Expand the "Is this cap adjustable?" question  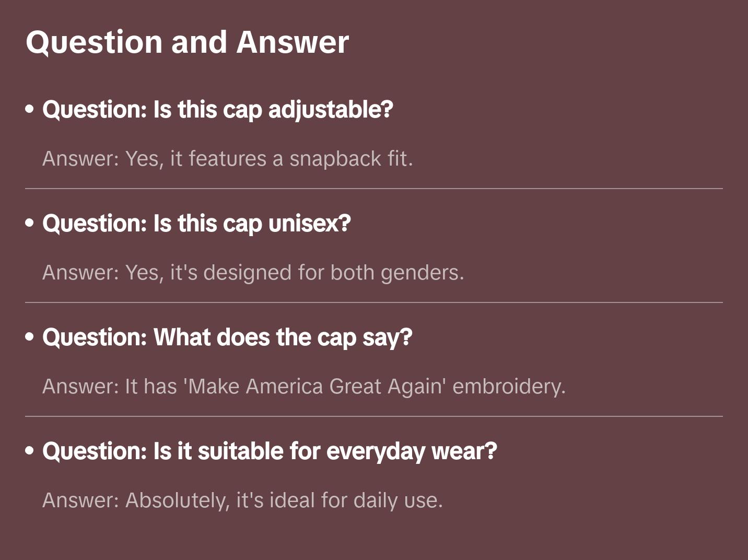pos(217,110)
